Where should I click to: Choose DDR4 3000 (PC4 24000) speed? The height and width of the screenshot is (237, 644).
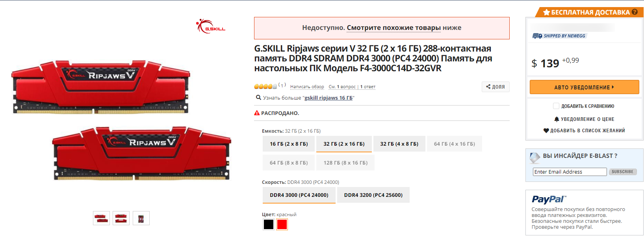pyautogui.click(x=299, y=195)
